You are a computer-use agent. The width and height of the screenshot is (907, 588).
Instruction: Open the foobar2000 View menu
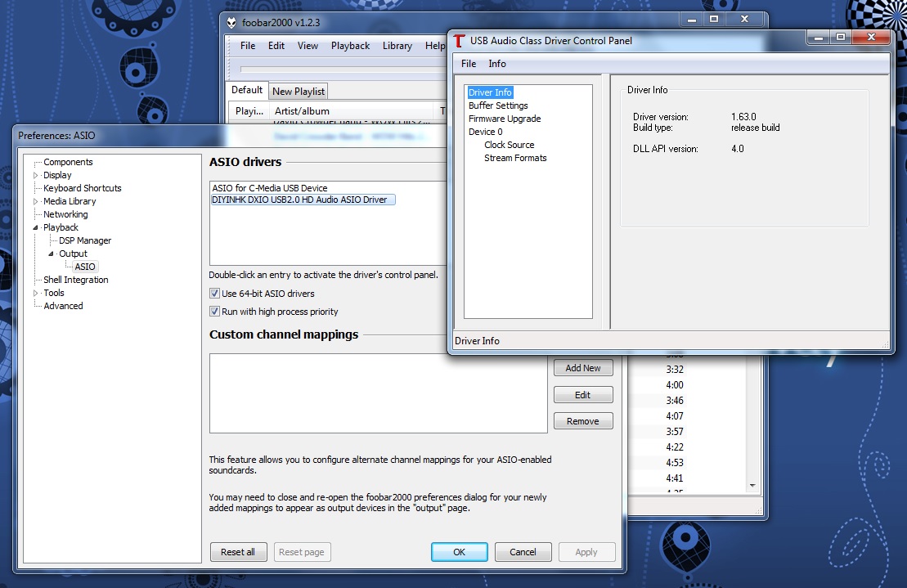pyautogui.click(x=308, y=46)
